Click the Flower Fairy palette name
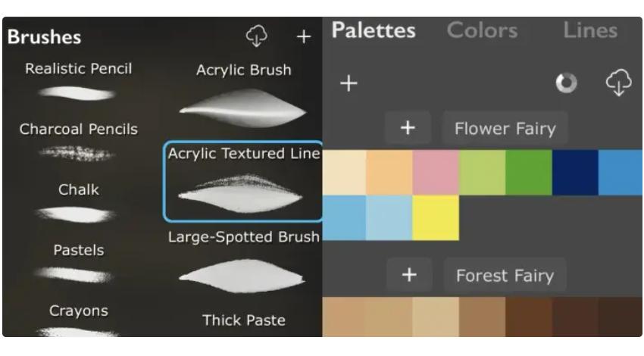 point(505,128)
